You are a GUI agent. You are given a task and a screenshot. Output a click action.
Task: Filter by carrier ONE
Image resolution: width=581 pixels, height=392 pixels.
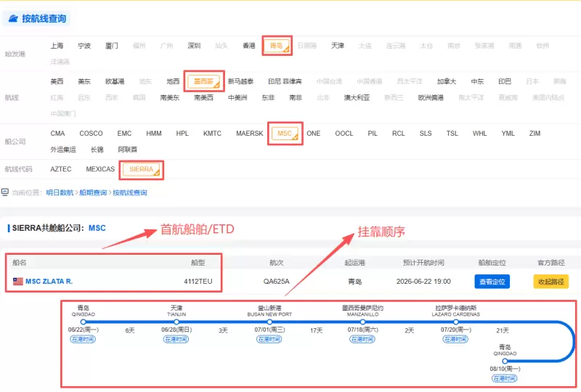314,134
